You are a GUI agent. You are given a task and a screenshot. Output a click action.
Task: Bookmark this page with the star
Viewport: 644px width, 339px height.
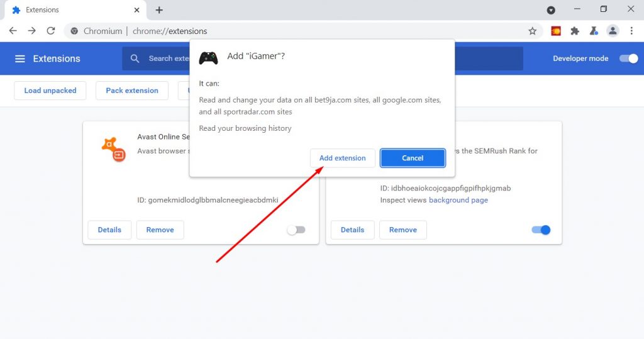[x=532, y=31]
